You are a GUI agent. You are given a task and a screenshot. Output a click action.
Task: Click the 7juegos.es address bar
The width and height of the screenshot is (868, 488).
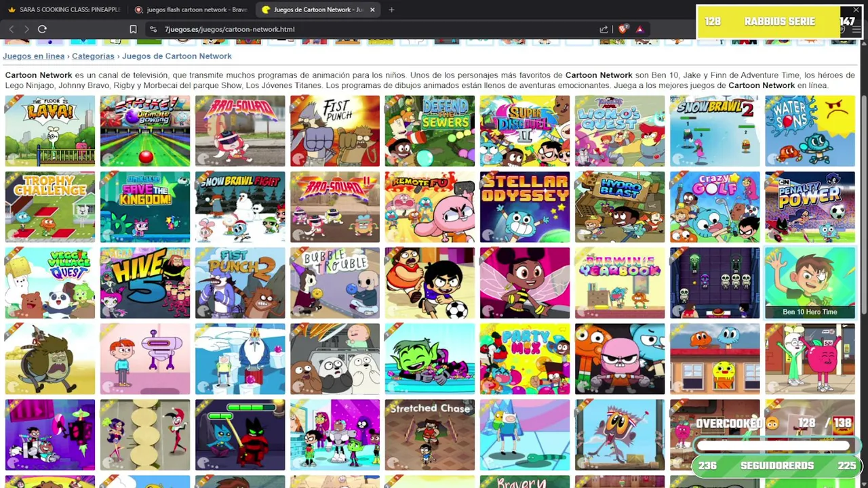coord(373,29)
